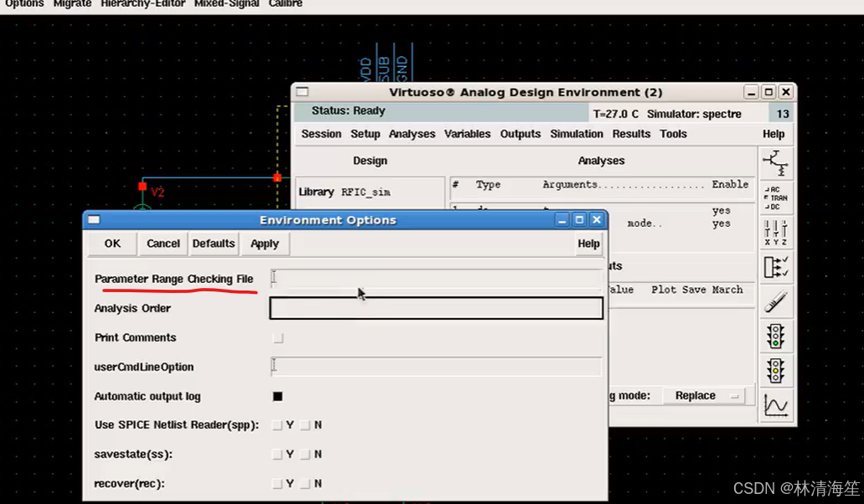
Task: Open the Calibre menu in schematic editor
Action: click(286, 4)
